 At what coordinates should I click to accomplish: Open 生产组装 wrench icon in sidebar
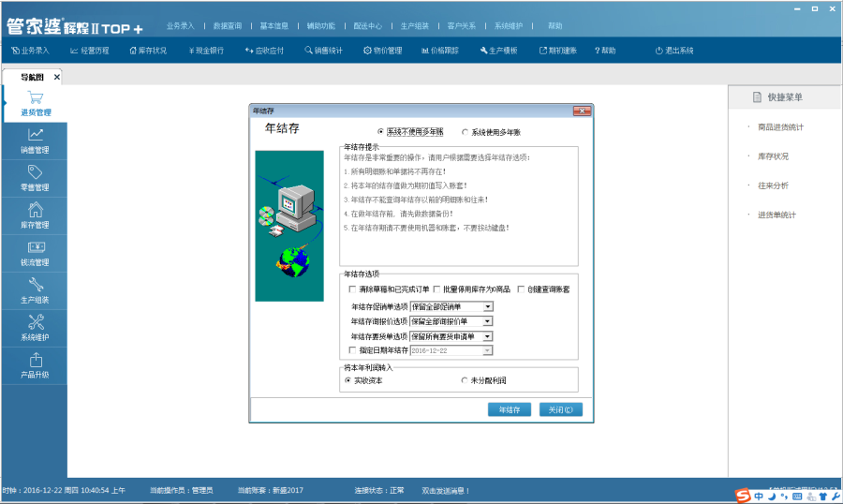(x=36, y=285)
